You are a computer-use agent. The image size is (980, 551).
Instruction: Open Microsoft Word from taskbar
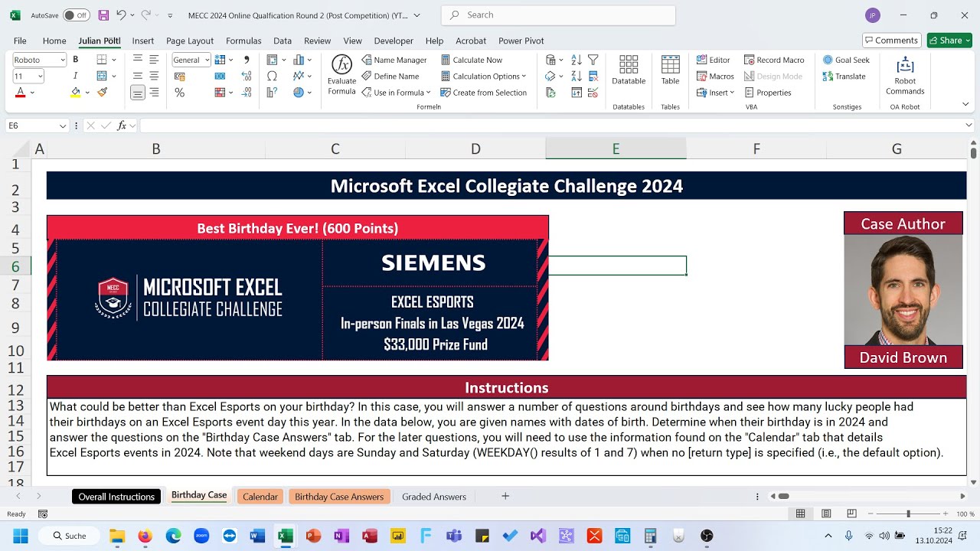(x=257, y=536)
